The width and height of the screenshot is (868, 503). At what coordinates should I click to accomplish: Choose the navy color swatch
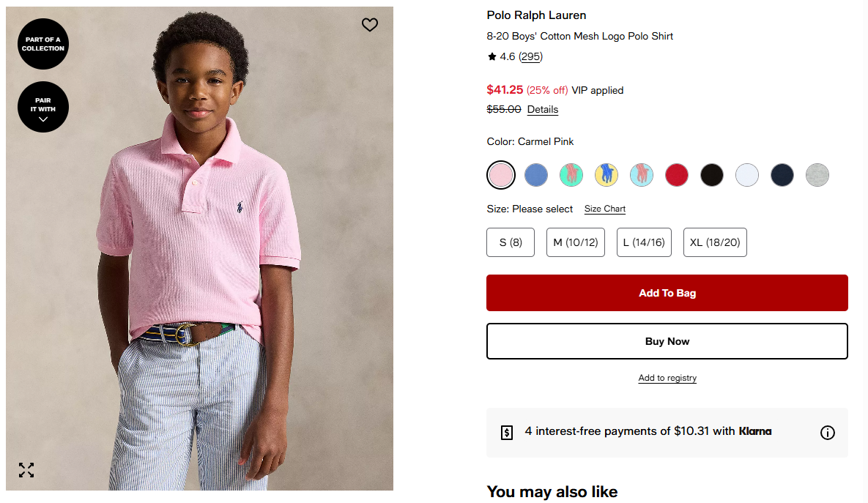tap(782, 175)
